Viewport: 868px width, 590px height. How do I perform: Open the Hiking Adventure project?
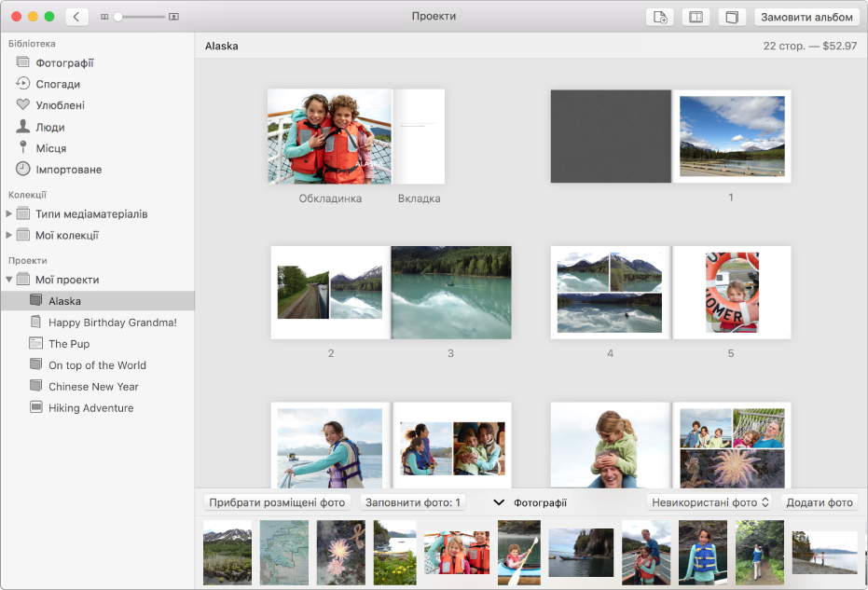(x=90, y=408)
